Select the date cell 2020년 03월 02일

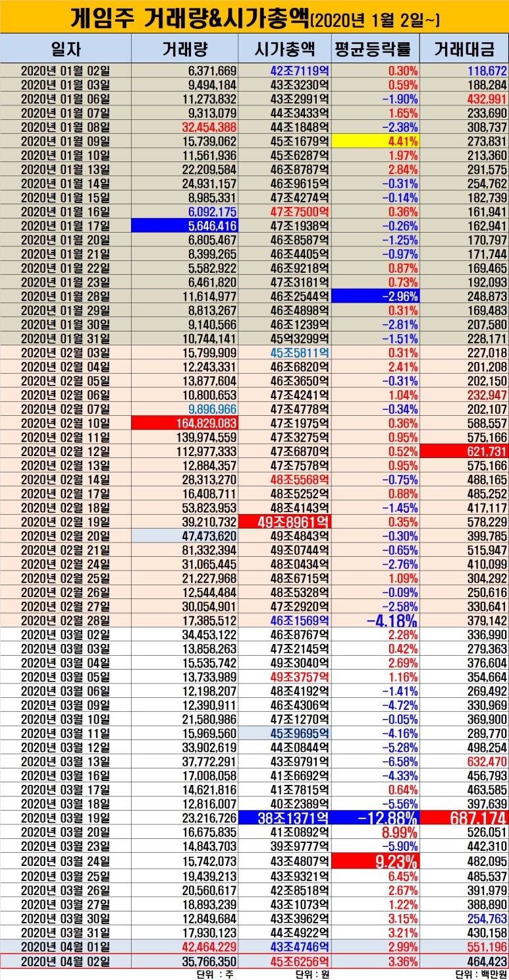pyautogui.click(x=66, y=635)
